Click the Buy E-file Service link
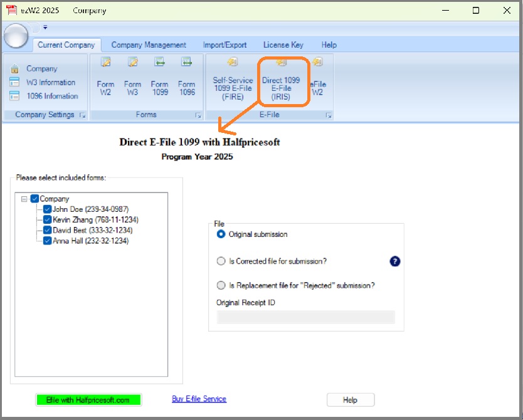 [199, 399]
